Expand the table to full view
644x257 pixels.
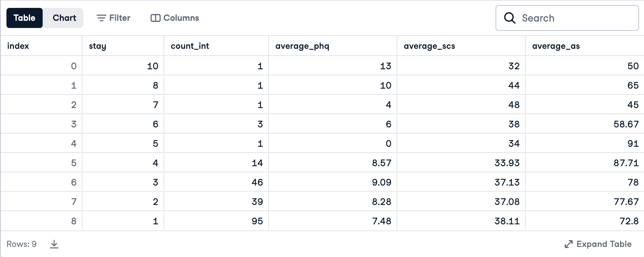[598, 244]
